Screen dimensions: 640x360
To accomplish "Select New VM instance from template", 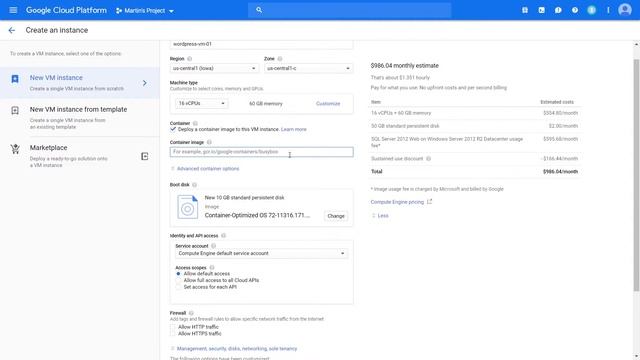I will pos(80,118).
